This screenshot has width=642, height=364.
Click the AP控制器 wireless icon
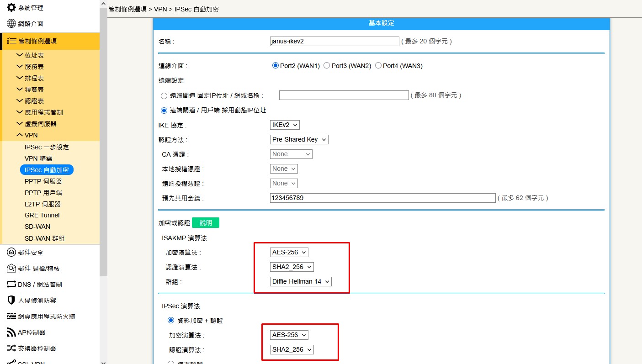[x=11, y=332]
